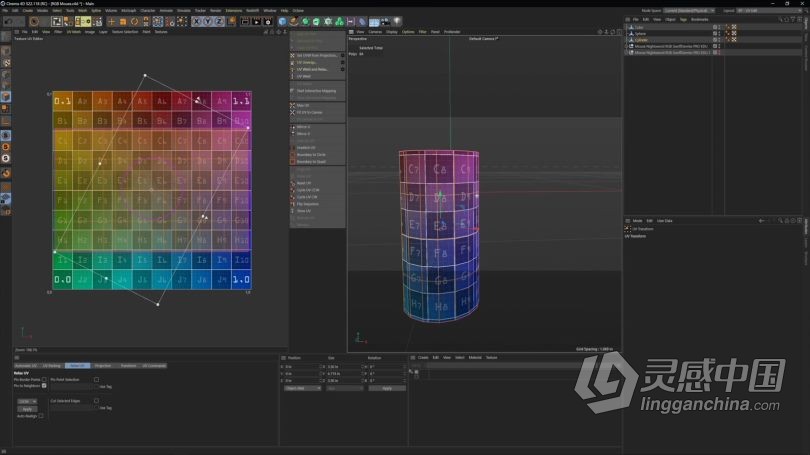Viewport: 810px width, 455px height.
Task: Open Layout dropdown at top right
Action: coord(770,10)
